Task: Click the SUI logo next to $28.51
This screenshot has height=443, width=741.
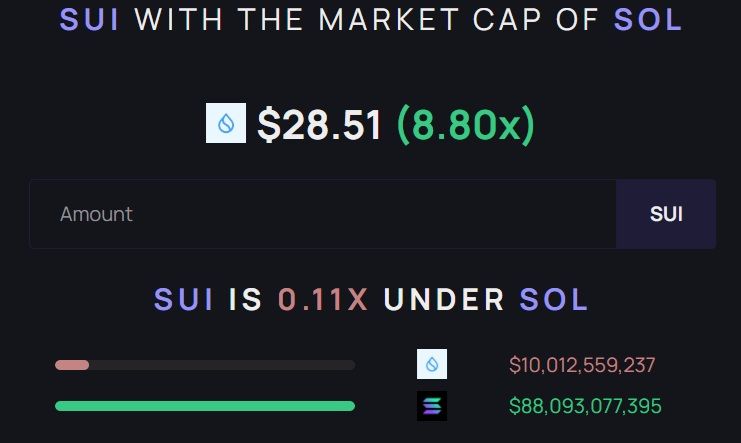Action: pos(226,123)
